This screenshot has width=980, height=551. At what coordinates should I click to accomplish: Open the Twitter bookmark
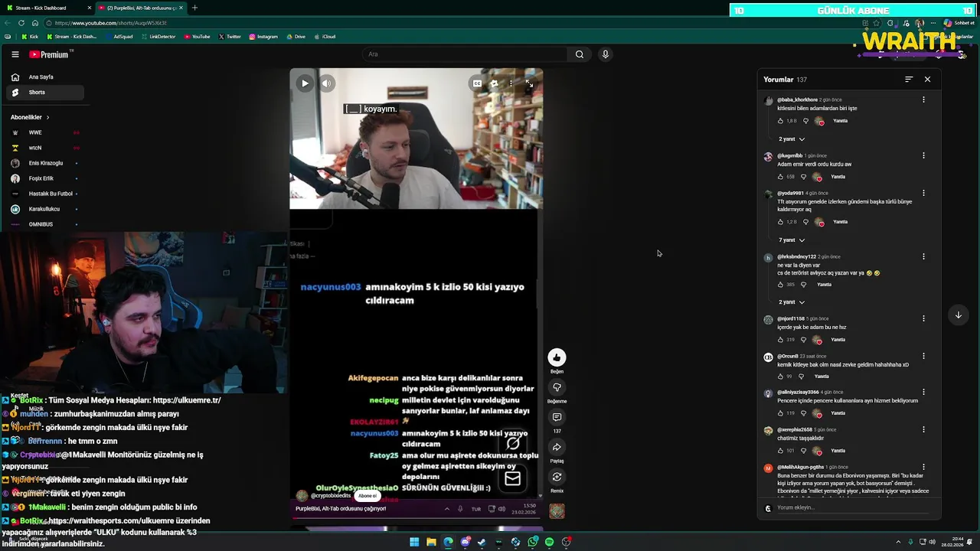[x=230, y=37]
